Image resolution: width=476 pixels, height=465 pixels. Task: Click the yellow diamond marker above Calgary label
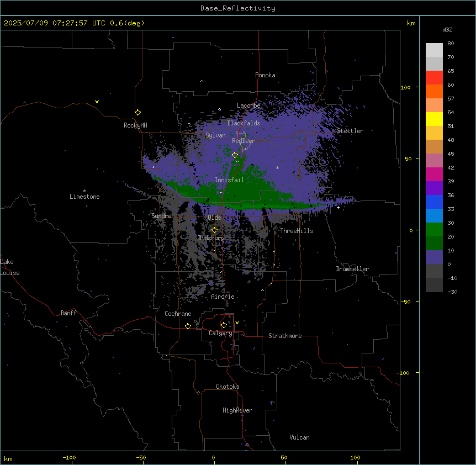point(224,325)
